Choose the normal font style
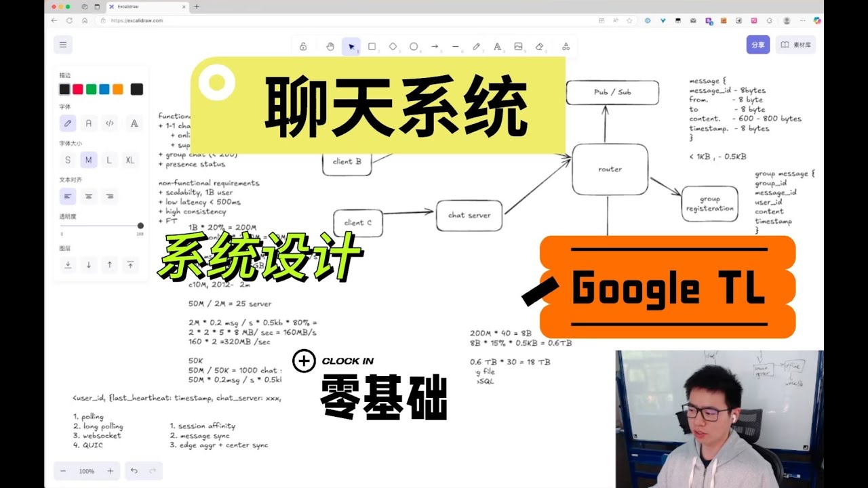This screenshot has height=488, width=868. 88,123
